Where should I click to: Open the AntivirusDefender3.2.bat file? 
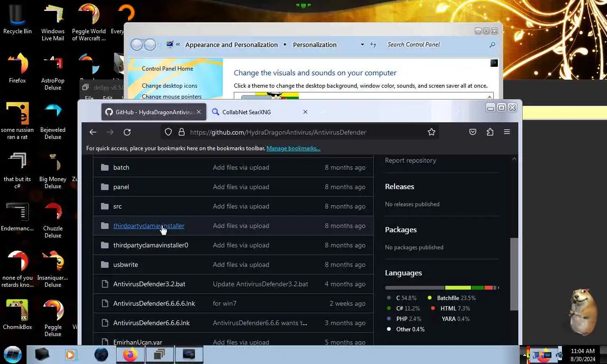[149, 284]
